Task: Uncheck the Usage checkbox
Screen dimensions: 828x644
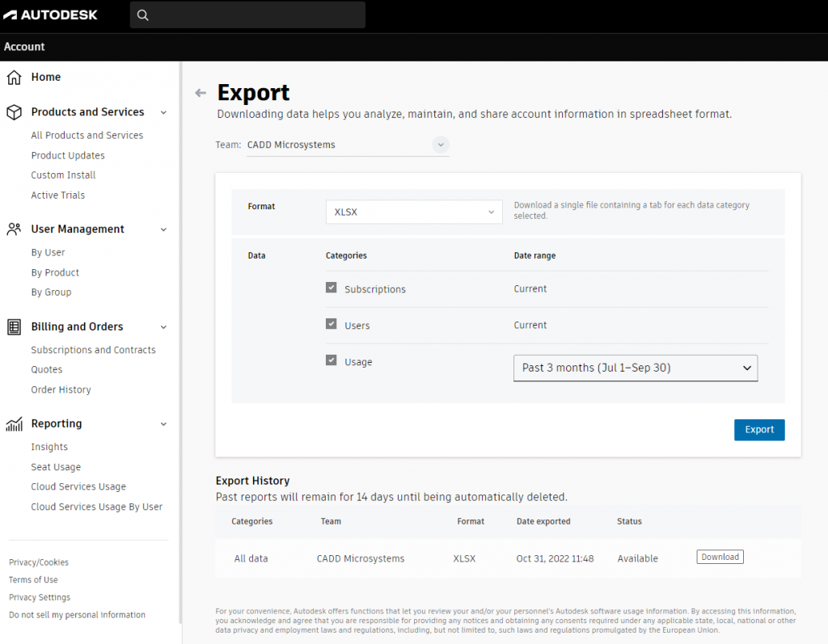Action: [x=331, y=360]
